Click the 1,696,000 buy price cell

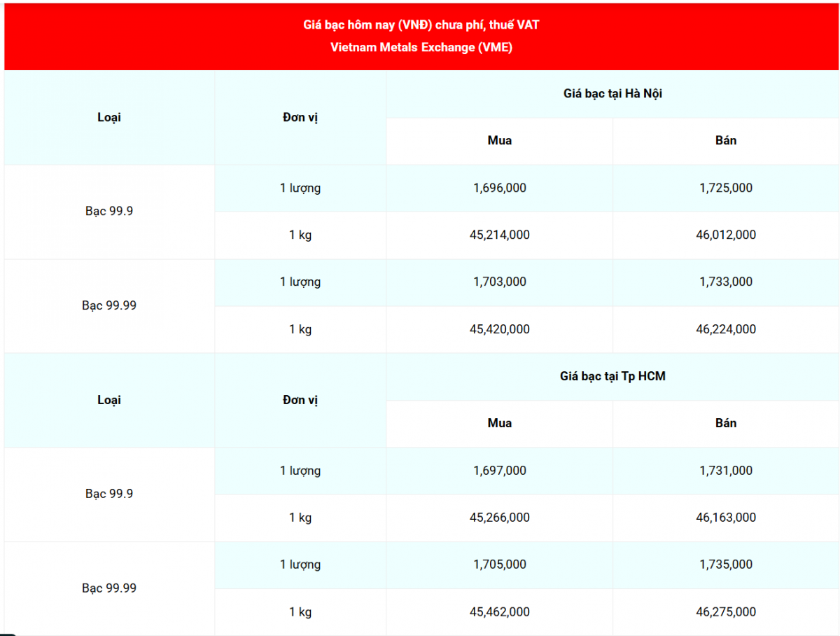click(x=500, y=188)
